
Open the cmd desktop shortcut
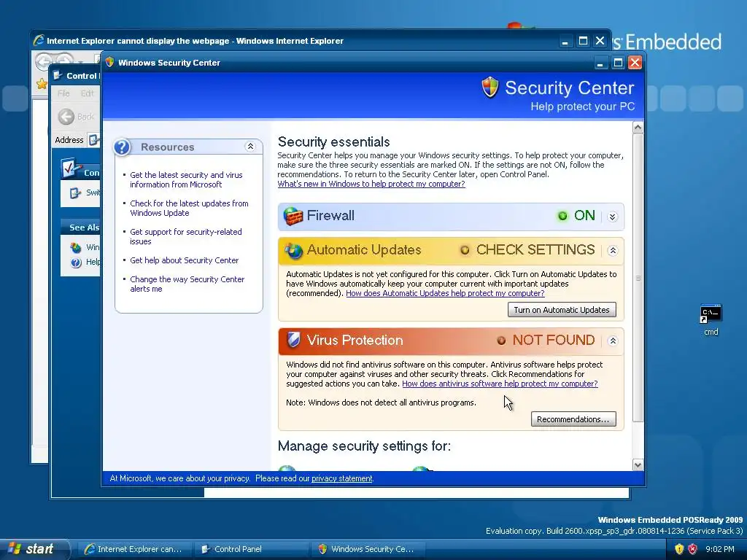point(711,319)
